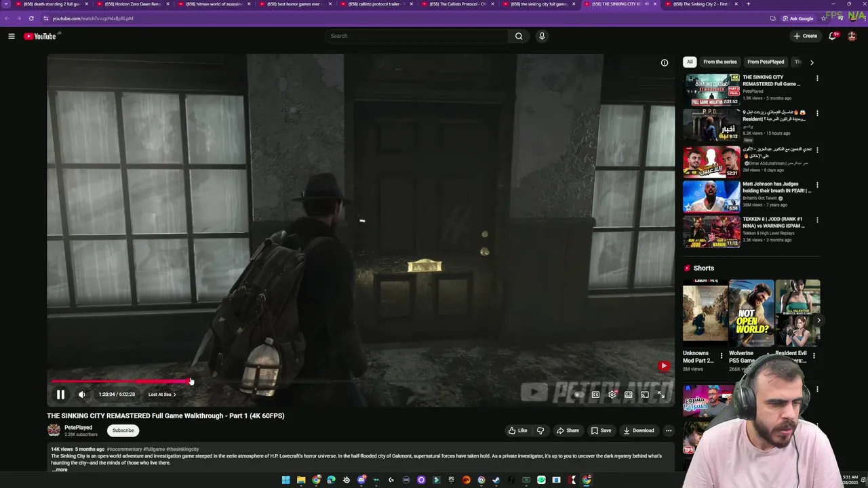868x488 pixels.
Task: Expand the description with '...more'
Action: pos(60,470)
